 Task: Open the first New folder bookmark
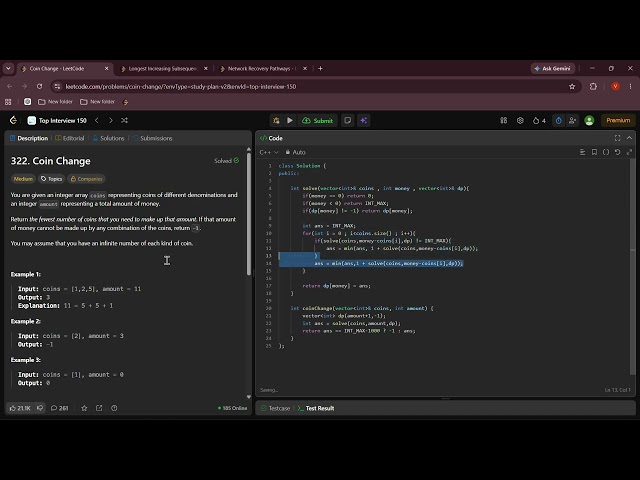pyautogui.click(x=56, y=102)
